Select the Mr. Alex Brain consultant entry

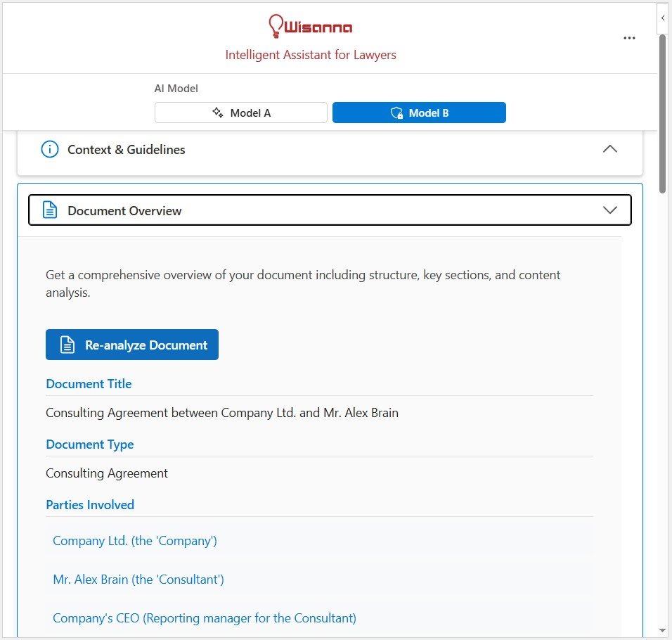(138, 579)
